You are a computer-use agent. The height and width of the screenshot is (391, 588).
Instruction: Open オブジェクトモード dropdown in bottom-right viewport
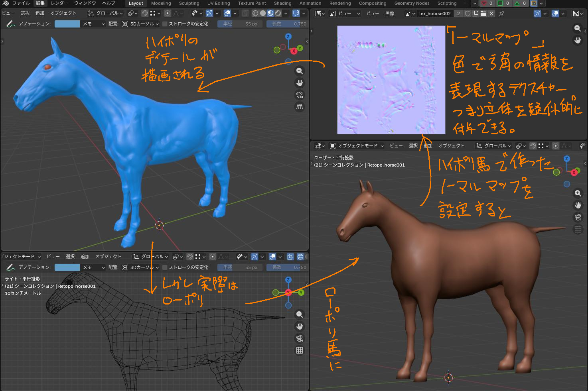pos(357,146)
